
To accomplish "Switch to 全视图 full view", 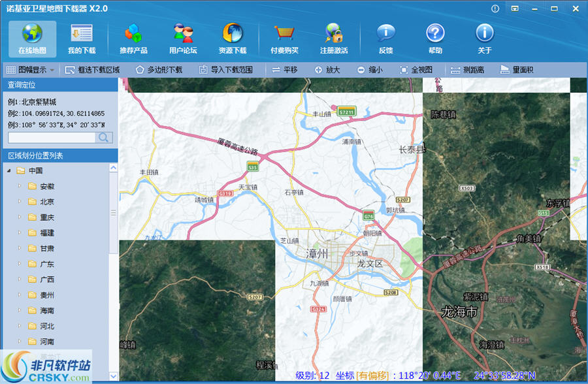I will [416, 70].
